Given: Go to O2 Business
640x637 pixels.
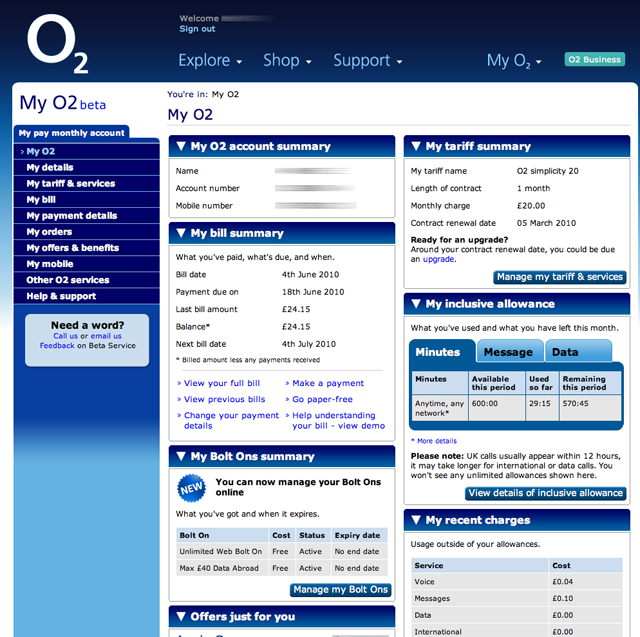Looking at the screenshot, I should point(594,60).
